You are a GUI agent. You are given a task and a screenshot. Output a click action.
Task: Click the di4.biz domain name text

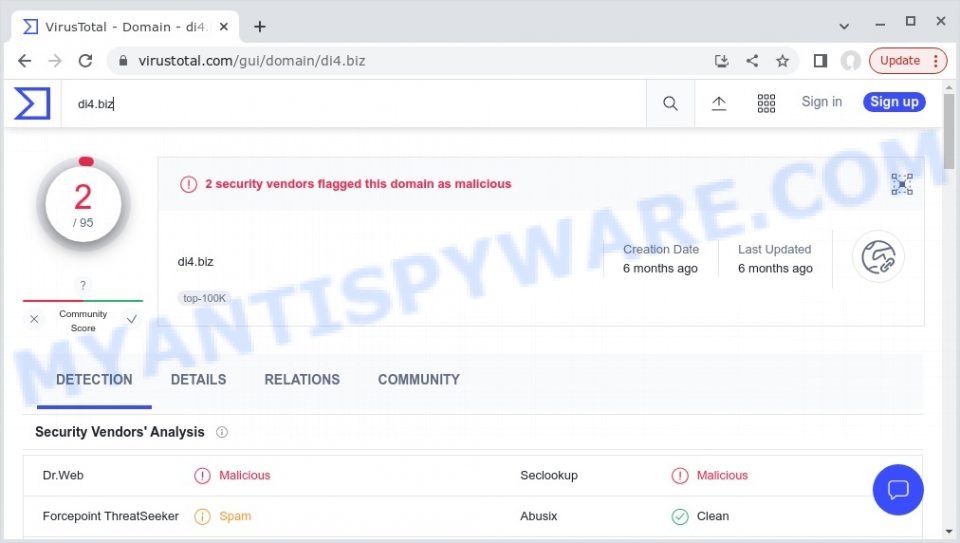point(195,262)
